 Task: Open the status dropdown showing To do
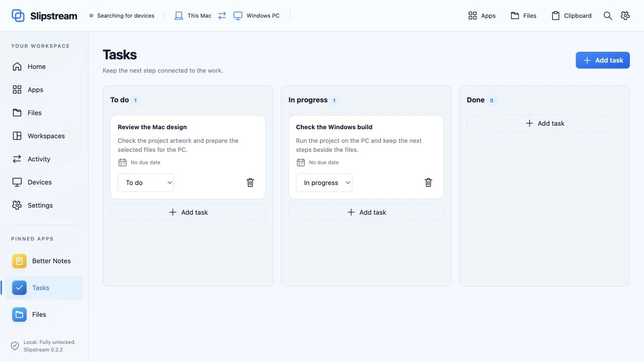146,183
